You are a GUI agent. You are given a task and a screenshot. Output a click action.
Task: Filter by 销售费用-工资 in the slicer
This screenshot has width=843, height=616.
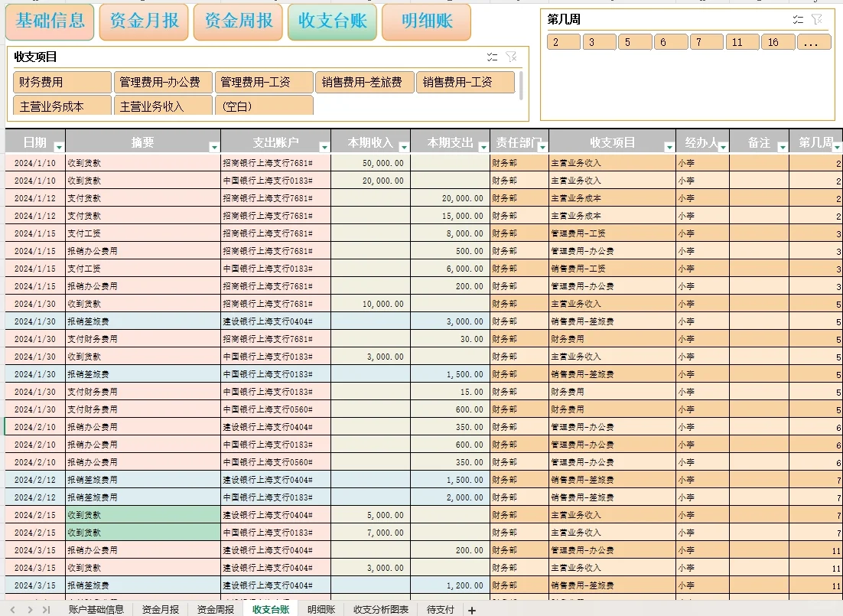pyautogui.click(x=466, y=83)
